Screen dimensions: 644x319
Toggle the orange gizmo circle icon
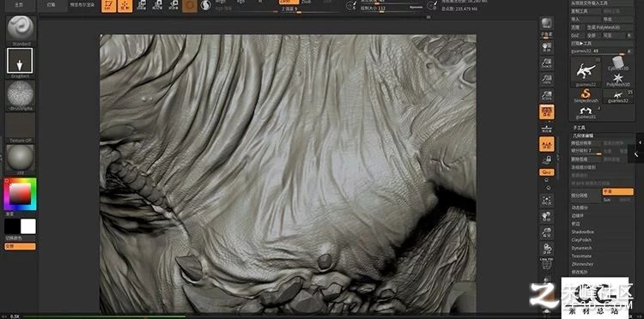click(190, 6)
